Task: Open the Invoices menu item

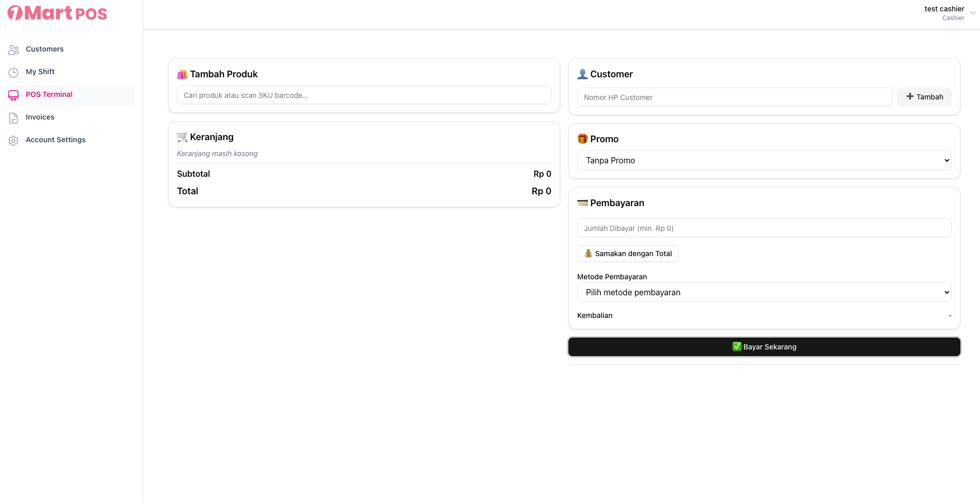Action: click(x=40, y=118)
